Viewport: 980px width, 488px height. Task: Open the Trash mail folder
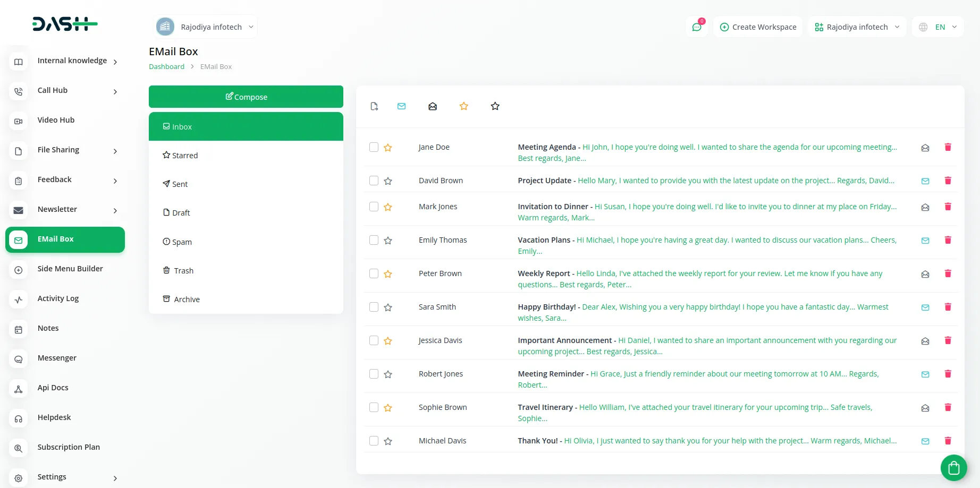[x=246, y=271]
